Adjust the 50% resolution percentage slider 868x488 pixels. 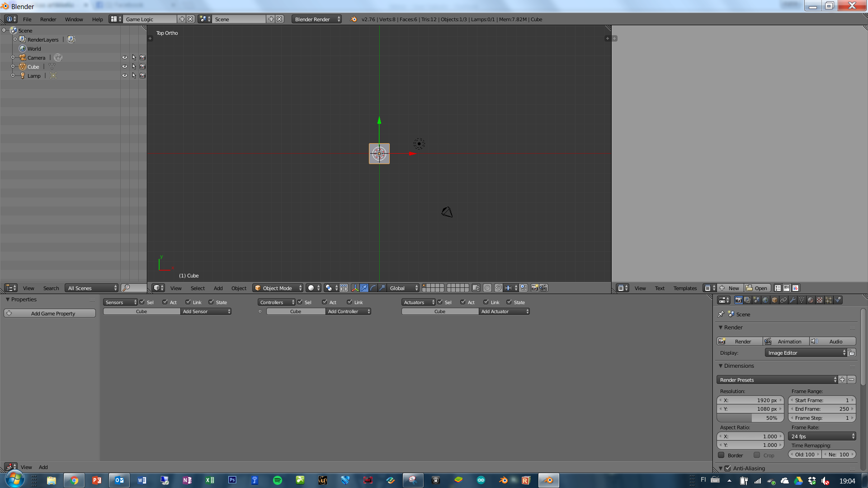point(750,418)
